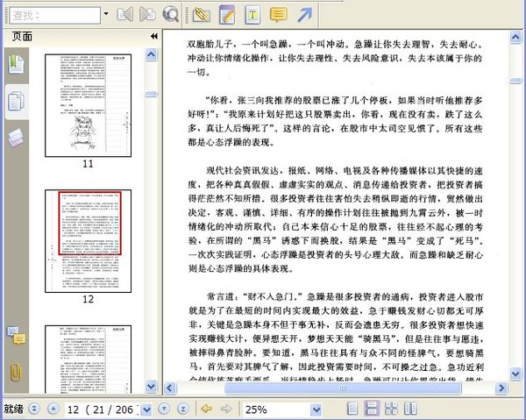Switch to facing pages layout

(410, 409)
